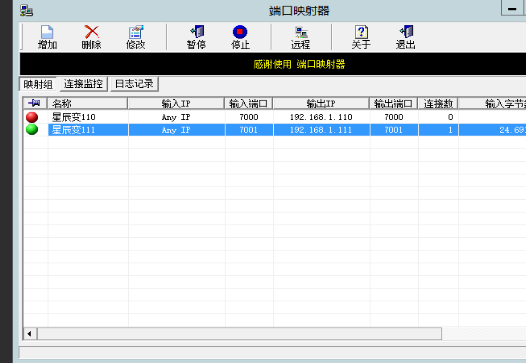This screenshot has height=363, width=526.
Task: Click the application icon in title bar
Action: (x=26, y=10)
